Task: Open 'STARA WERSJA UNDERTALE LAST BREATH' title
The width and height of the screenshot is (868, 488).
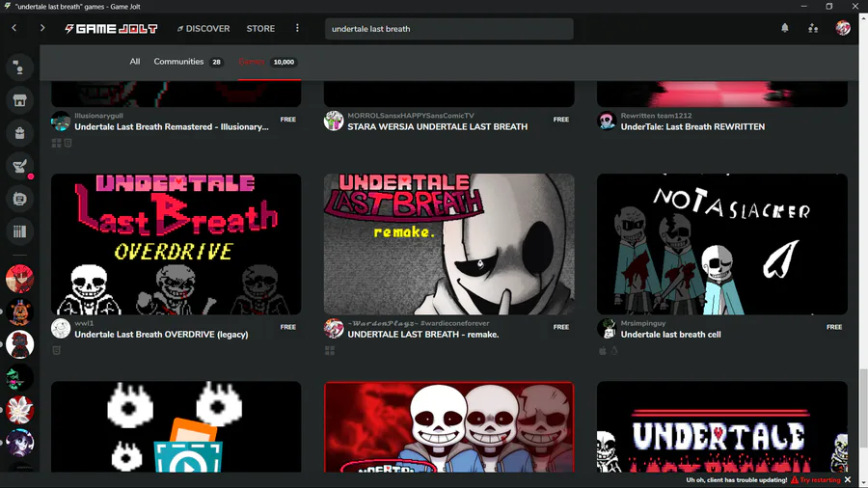Action: pyautogui.click(x=437, y=126)
